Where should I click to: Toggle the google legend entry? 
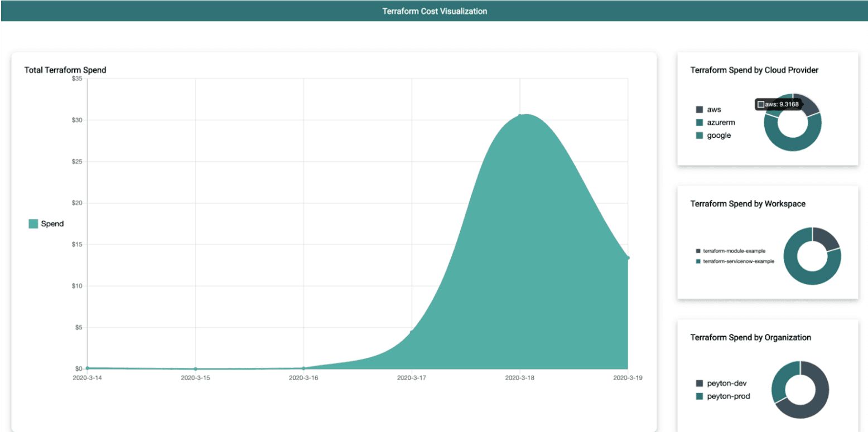click(713, 135)
